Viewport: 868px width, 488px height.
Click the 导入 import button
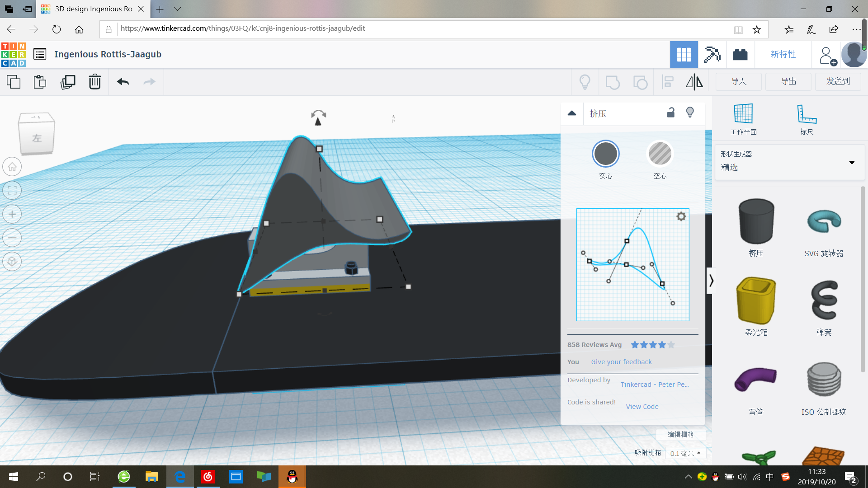(739, 81)
